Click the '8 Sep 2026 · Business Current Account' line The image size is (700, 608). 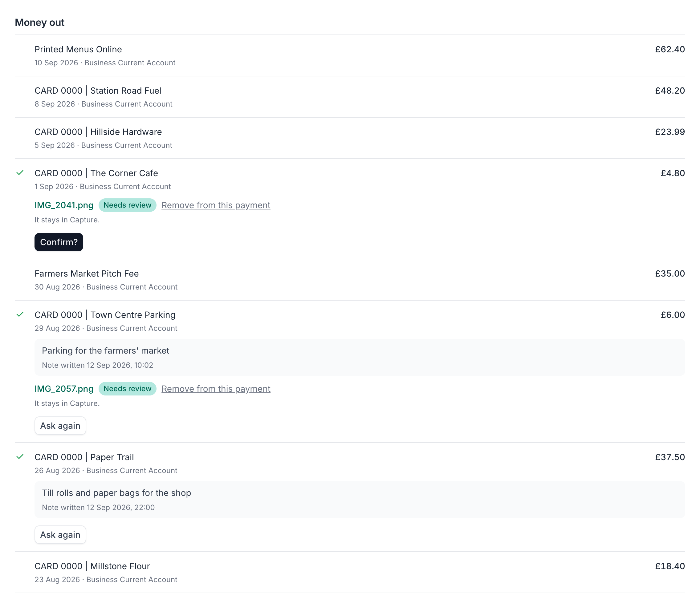[x=104, y=104]
